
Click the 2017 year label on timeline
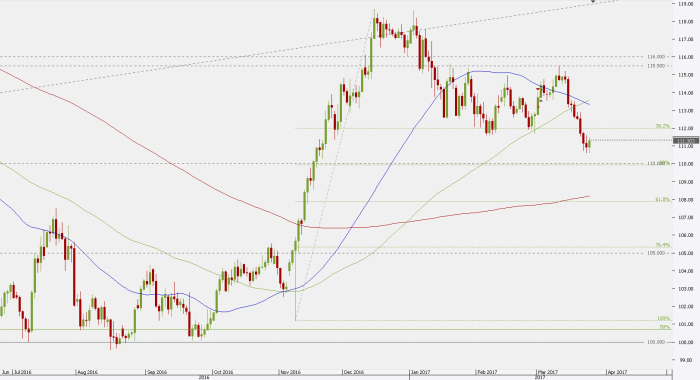540,377
